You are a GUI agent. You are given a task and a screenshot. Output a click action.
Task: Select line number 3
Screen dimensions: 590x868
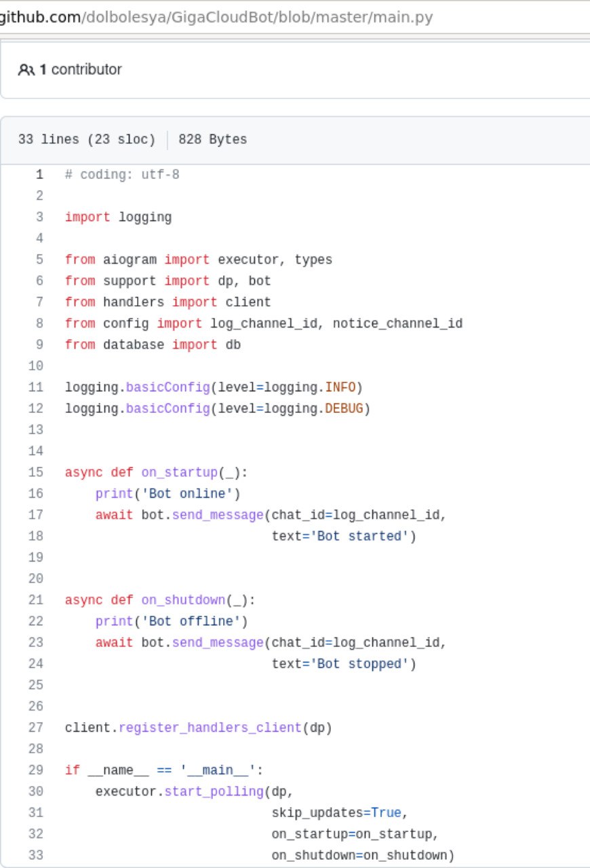point(39,217)
